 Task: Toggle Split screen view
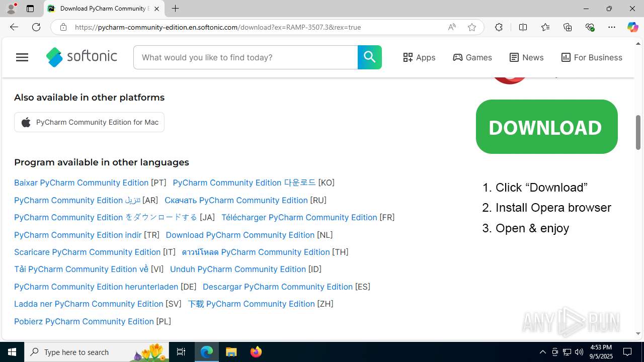click(x=523, y=27)
